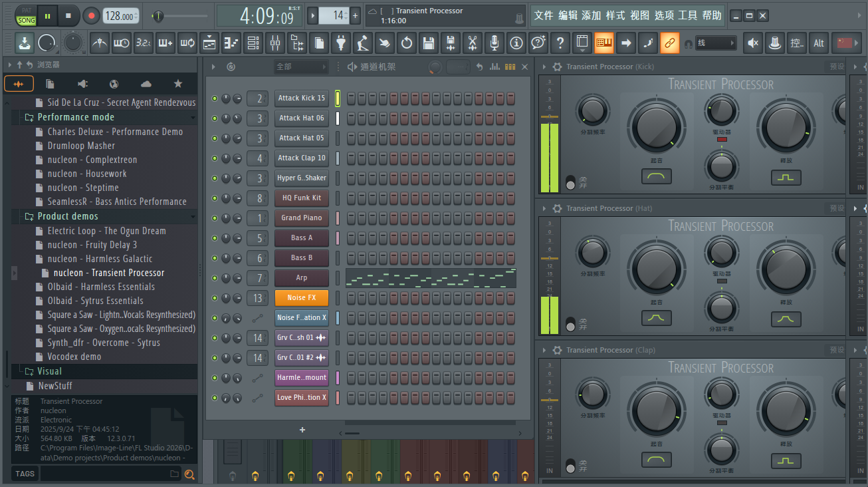Click the wait-for-input countdown 3.2.1 icon
Screen dimensions: 868x487
point(144,43)
